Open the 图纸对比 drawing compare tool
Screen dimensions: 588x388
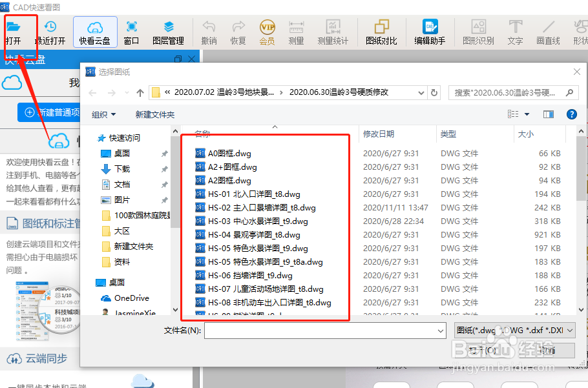[x=381, y=31]
